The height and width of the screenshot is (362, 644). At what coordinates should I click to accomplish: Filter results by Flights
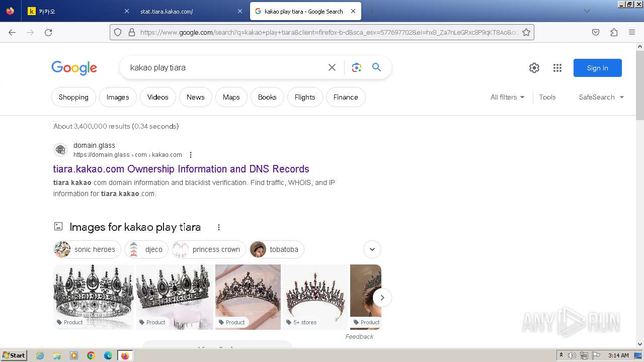(x=305, y=97)
